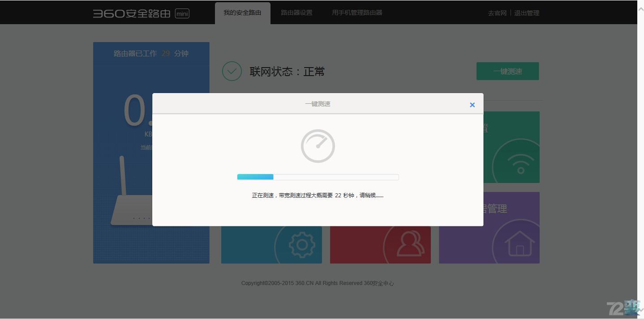Start the 一键测速 speed test button
The image size is (644, 319).
click(507, 71)
